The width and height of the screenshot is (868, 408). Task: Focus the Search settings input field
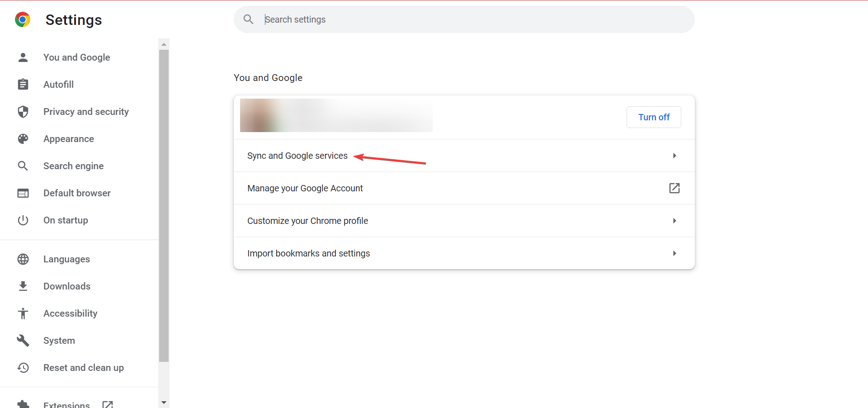(x=464, y=19)
